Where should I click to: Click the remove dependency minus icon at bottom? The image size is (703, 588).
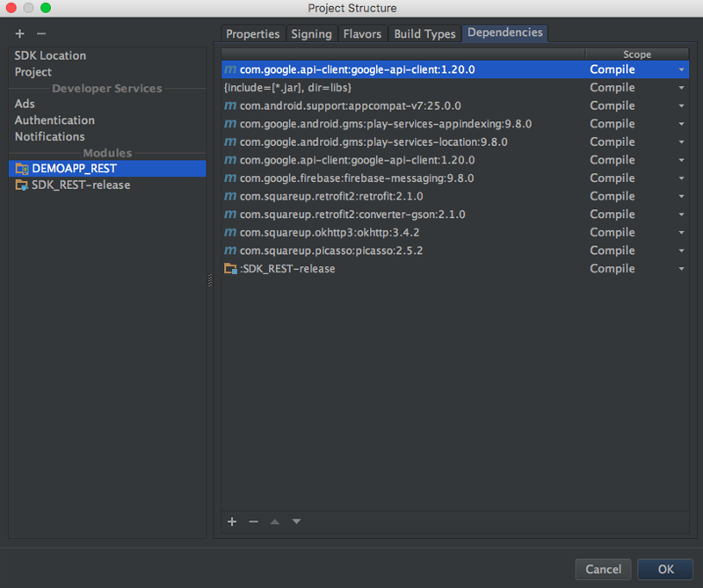point(253,521)
